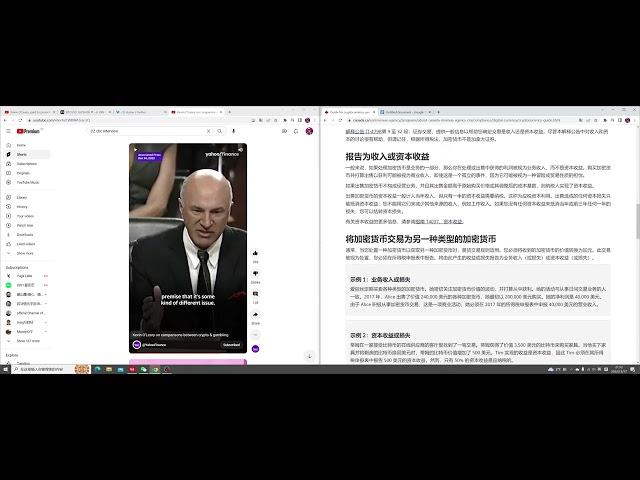The width and height of the screenshot is (640, 480).
Task: Select Subscriptions in the left sidebar
Action: coord(26,163)
